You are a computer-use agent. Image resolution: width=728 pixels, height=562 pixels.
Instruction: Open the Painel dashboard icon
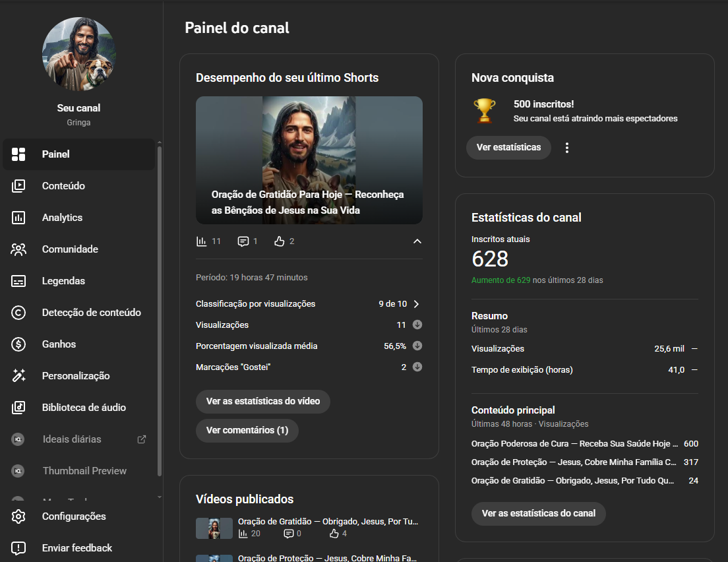[x=18, y=154]
